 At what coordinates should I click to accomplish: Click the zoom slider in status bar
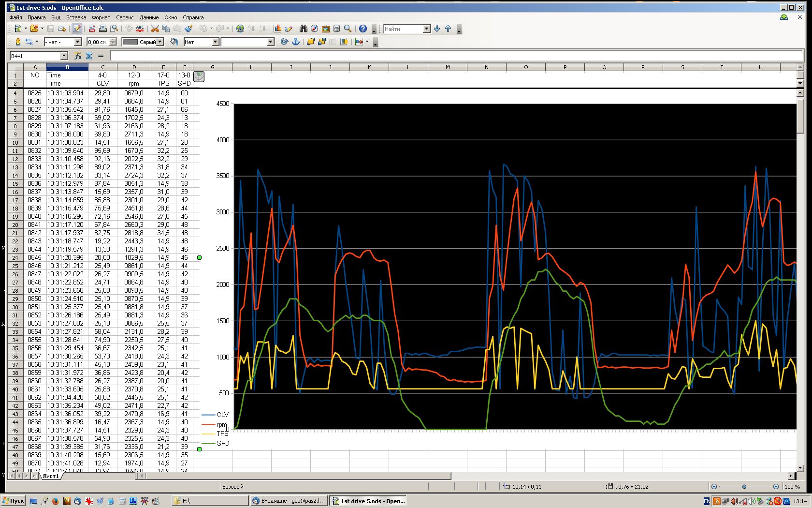744,487
